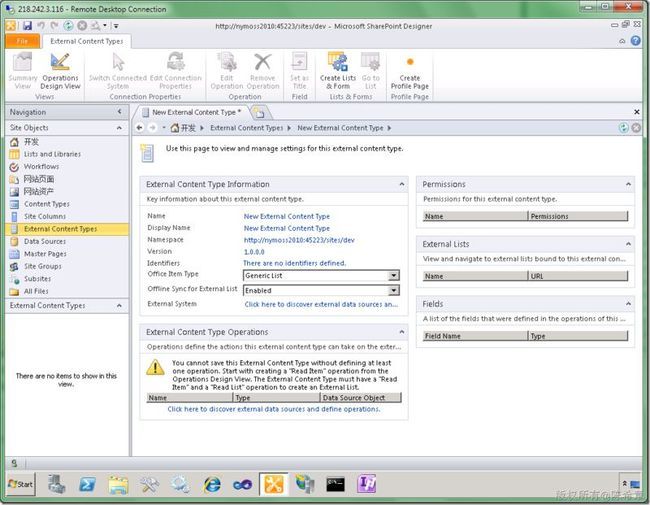Click home icon in breadcrumb

(x=175, y=128)
